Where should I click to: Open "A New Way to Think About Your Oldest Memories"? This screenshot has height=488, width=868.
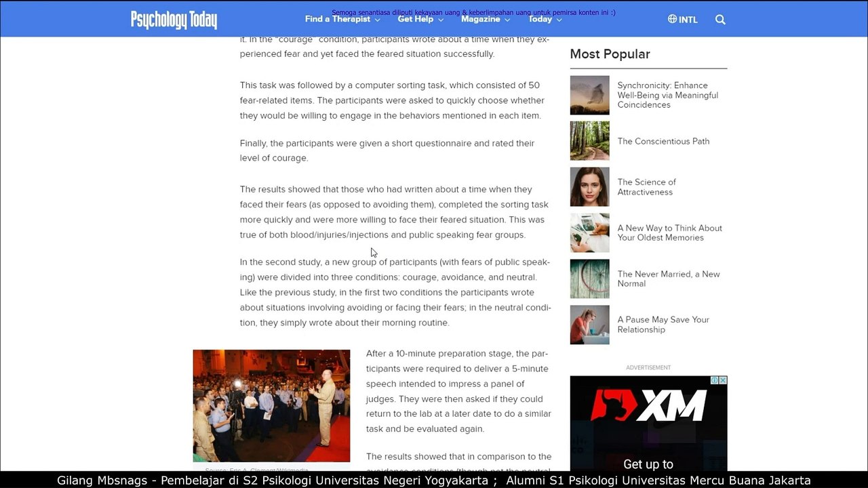click(670, 232)
